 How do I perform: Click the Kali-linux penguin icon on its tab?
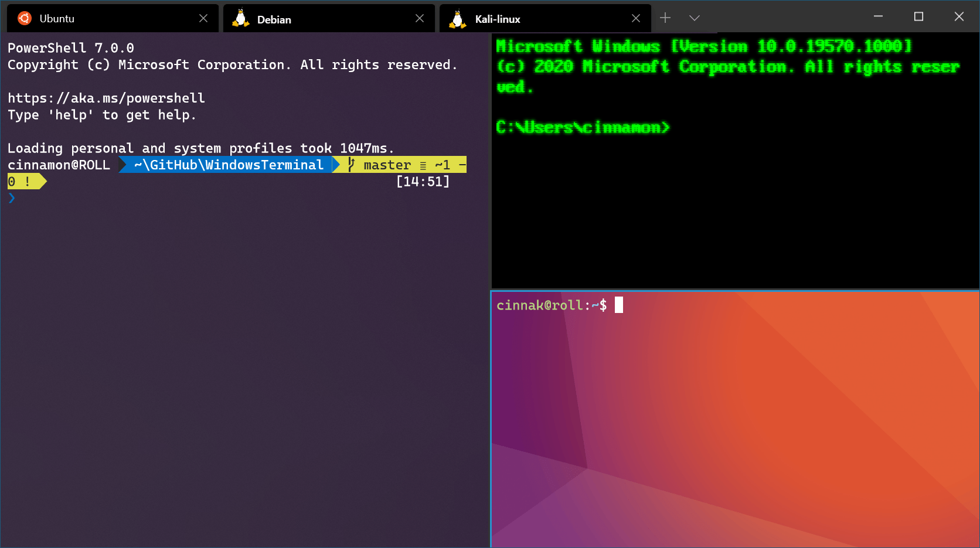[457, 18]
